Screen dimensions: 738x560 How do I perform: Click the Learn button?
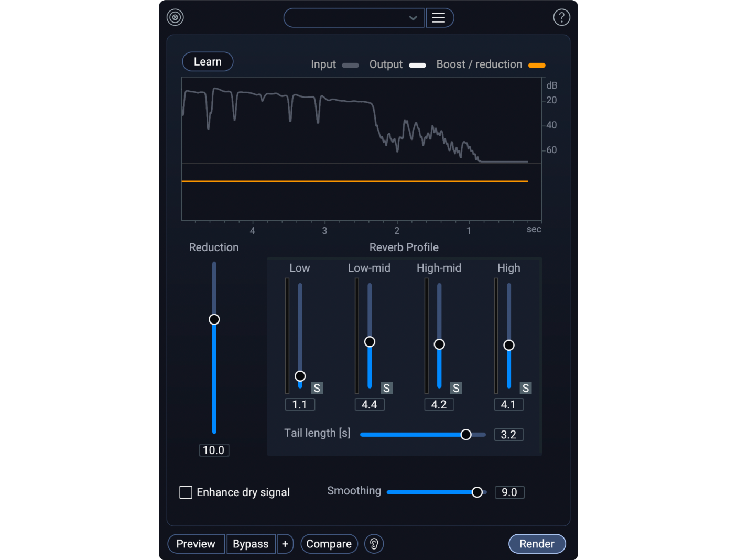coord(207,61)
